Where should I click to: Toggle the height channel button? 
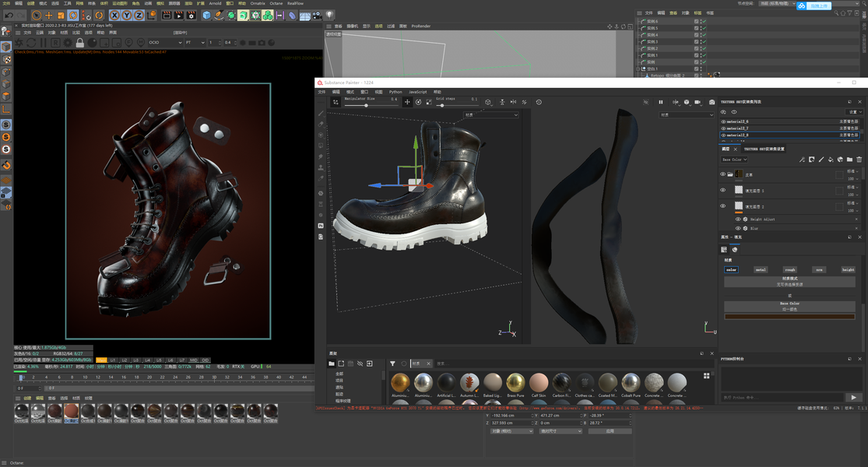848,269
